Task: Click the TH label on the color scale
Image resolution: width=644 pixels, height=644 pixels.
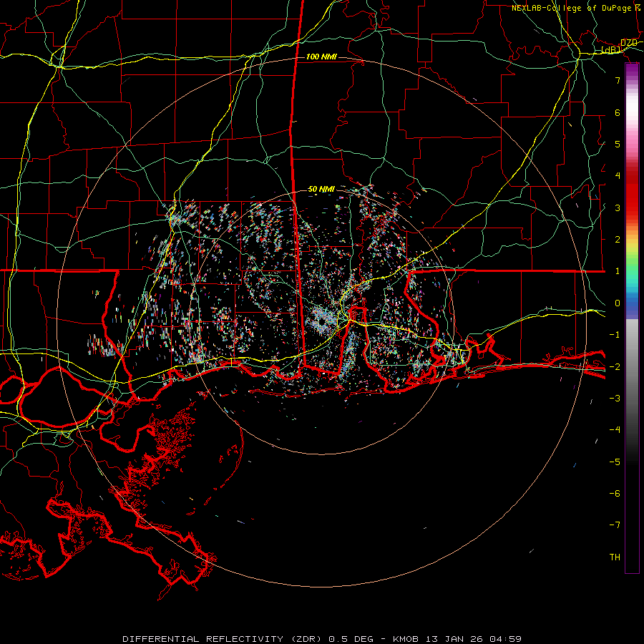Action: pos(615,557)
